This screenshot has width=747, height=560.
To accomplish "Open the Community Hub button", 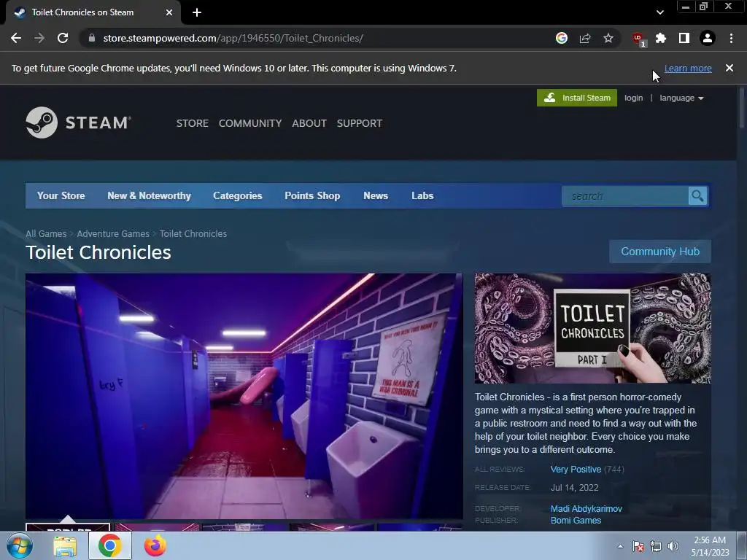I will coord(660,252).
